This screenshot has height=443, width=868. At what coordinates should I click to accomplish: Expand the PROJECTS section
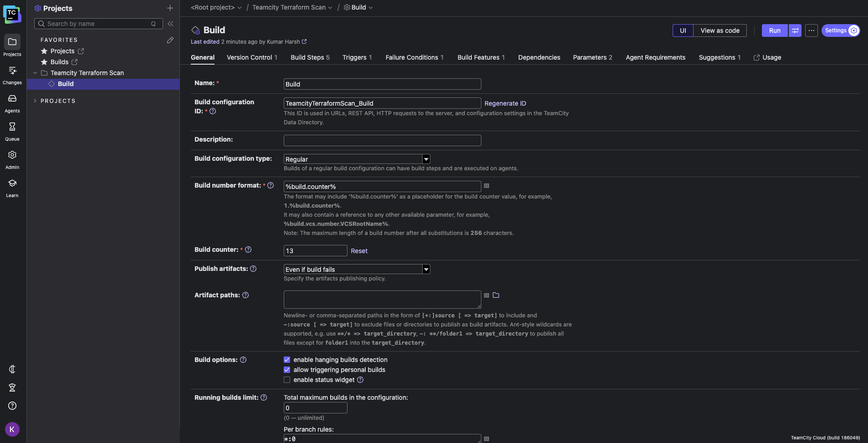[35, 101]
